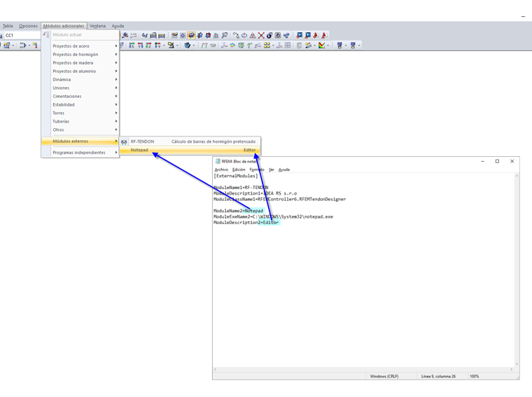Click the ModuleExeName2 line in Notepad
The width and height of the screenshot is (532, 397).
(273, 216)
